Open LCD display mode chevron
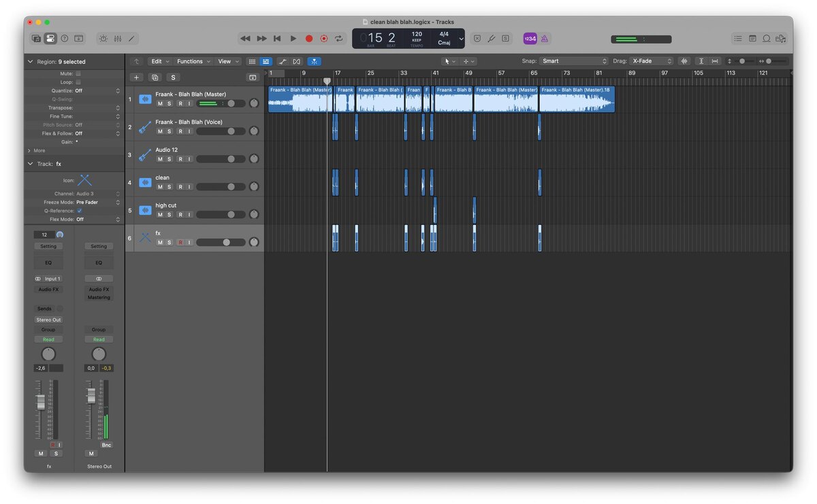The height and width of the screenshot is (504, 817). tap(461, 39)
